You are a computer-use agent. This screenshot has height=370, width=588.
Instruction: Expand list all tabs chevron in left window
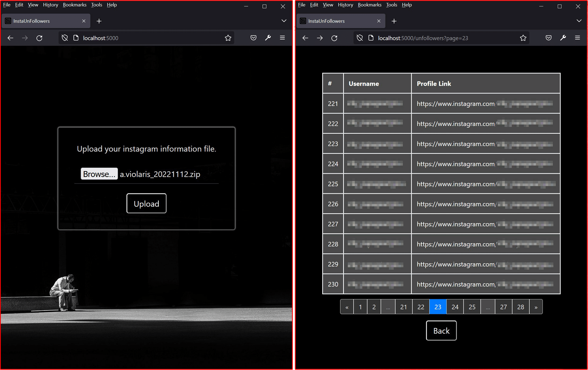[284, 21]
